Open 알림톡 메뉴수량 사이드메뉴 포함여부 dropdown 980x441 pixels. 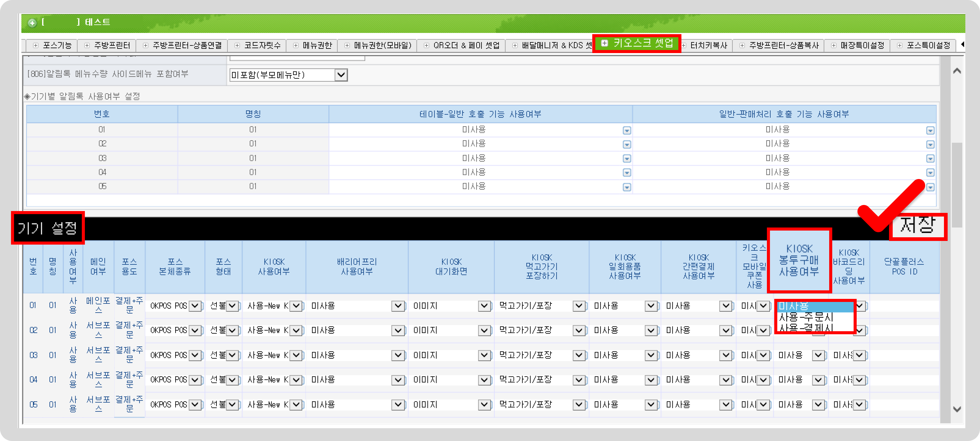[341, 75]
